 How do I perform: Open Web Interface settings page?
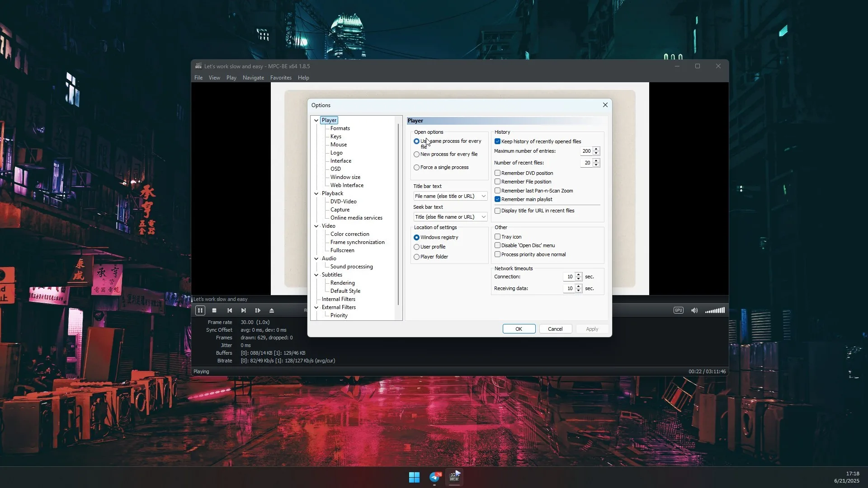[x=347, y=185]
